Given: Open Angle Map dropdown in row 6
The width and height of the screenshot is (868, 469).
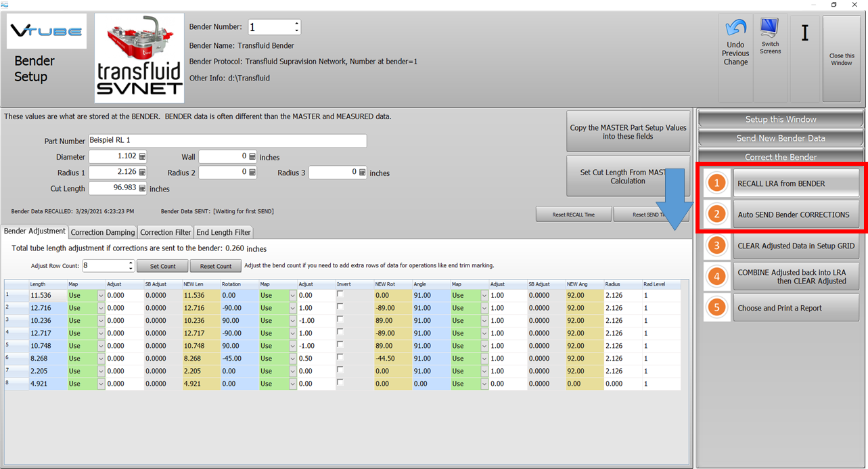Looking at the screenshot, I should [x=484, y=359].
